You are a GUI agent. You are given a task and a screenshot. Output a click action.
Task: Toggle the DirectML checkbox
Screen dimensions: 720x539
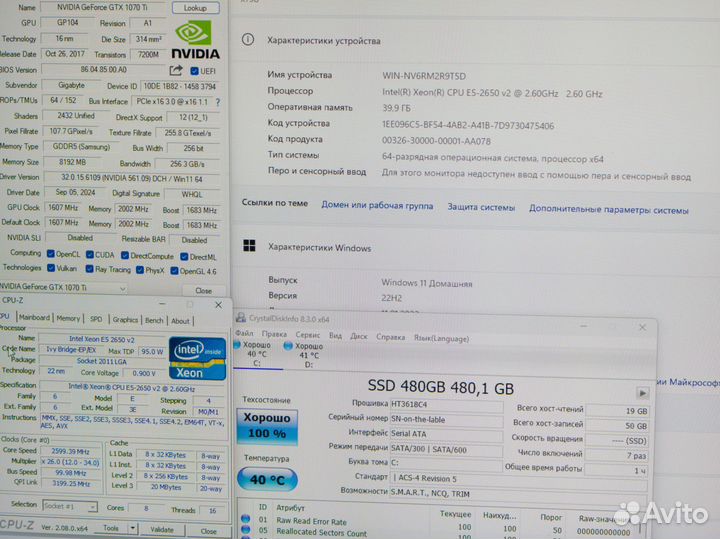click(184, 257)
